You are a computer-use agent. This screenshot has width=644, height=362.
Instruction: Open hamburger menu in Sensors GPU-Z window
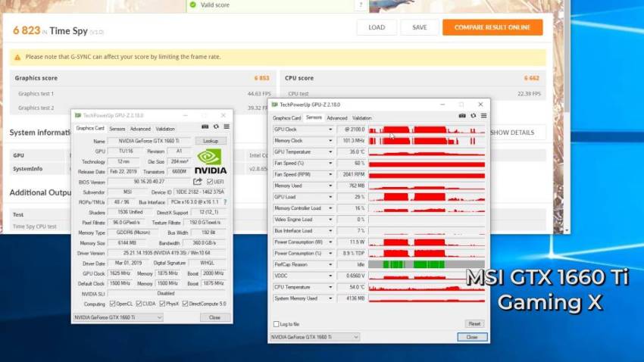click(484, 116)
